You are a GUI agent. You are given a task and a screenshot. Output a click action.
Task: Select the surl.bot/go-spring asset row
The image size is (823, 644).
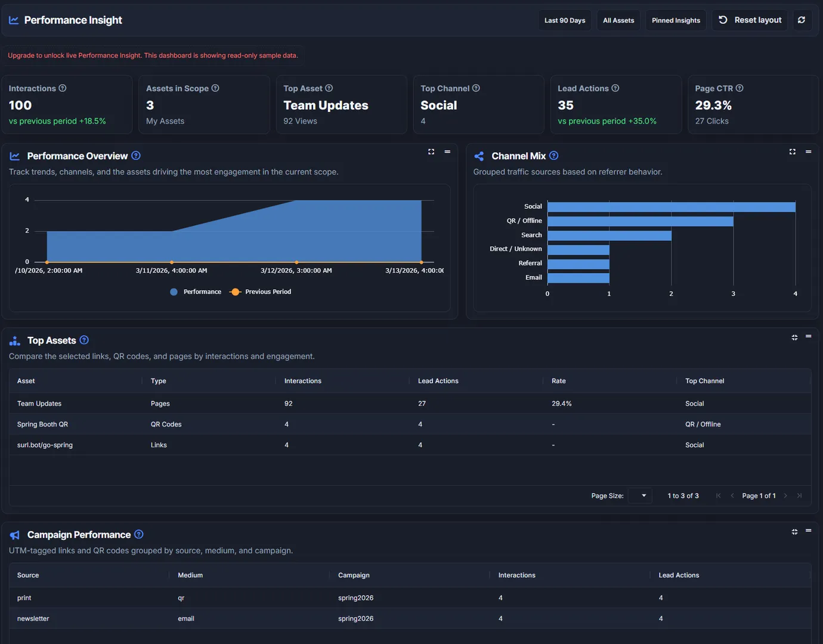(x=410, y=445)
